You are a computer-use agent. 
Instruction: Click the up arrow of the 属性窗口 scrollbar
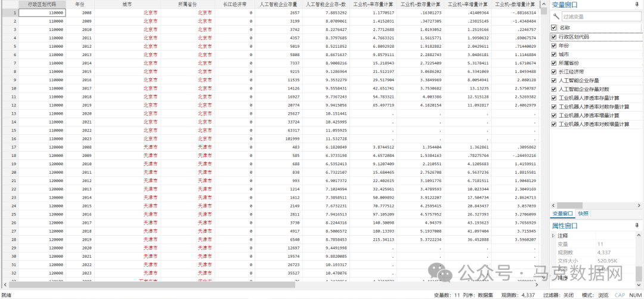tap(639, 235)
